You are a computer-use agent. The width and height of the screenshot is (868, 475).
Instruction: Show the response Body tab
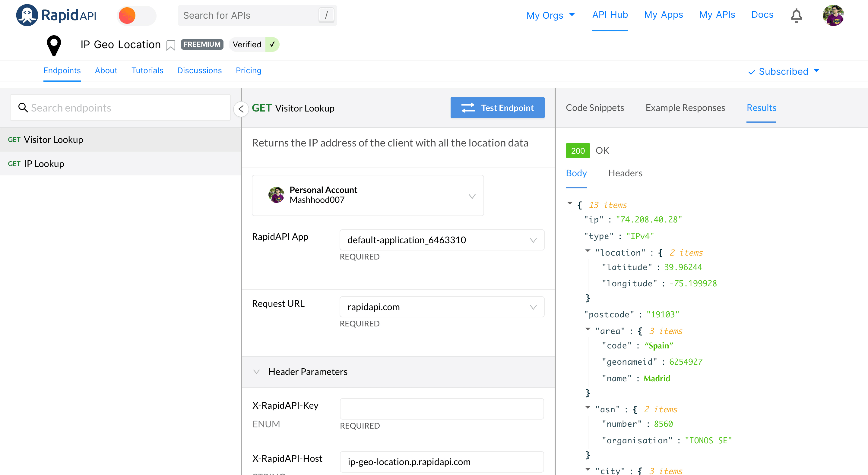(x=576, y=173)
